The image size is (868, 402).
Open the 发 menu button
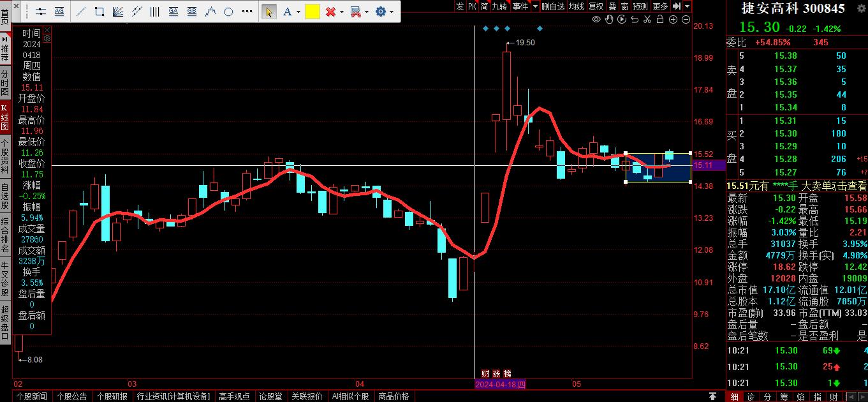pyautogui.click(x=460, y=6)
